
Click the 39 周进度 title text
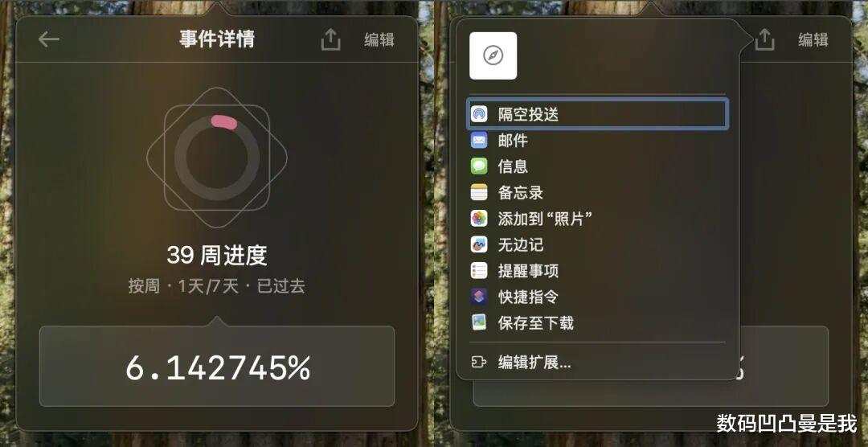pos(217,256)
